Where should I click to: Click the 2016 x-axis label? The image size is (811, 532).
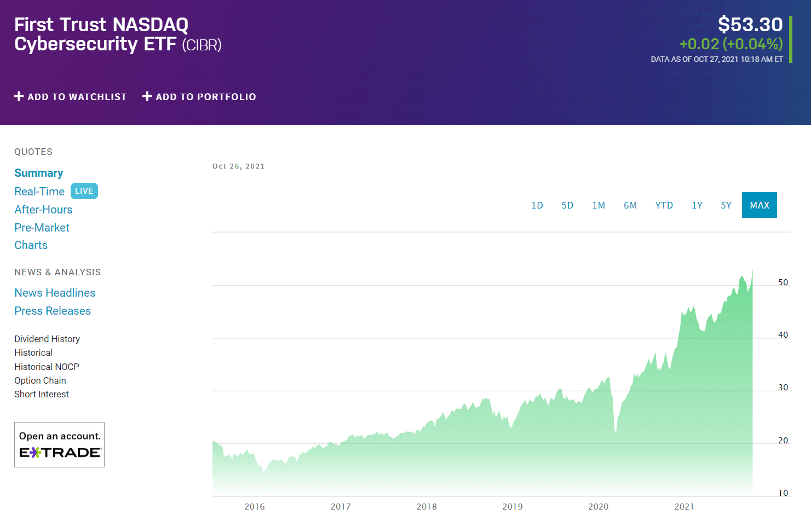255,507
